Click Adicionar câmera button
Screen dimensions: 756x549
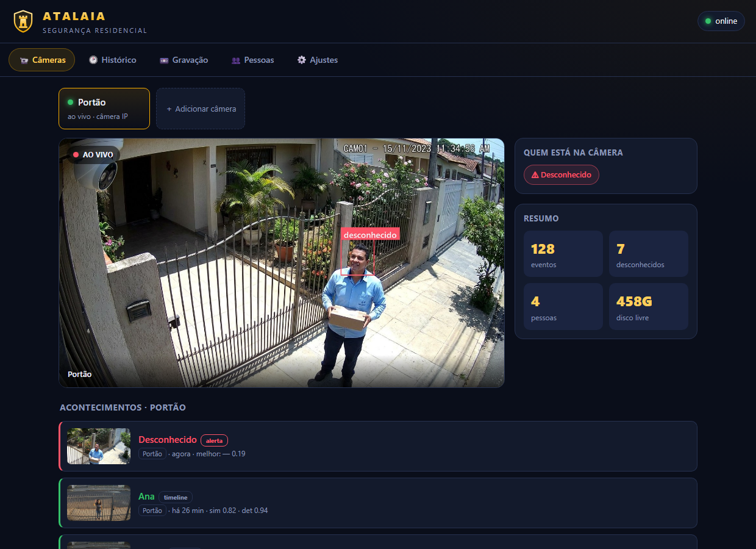tap(201, 109)
